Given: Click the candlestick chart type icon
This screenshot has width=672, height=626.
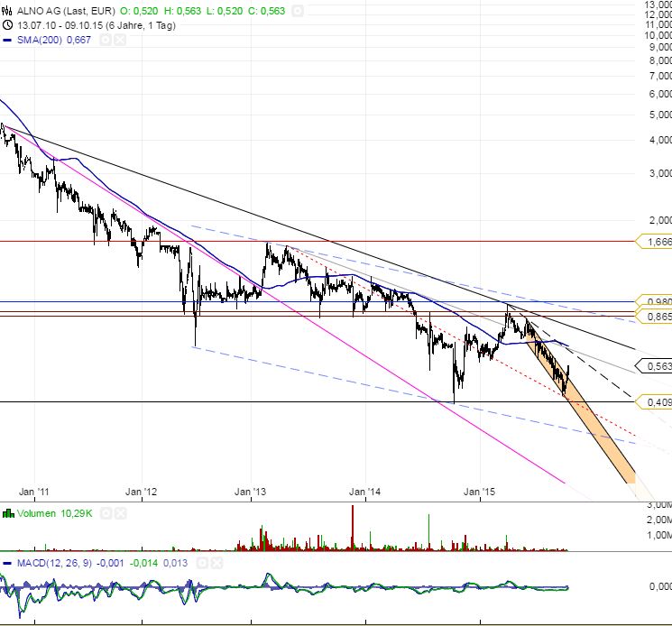Looking at the screenshot, I should [x=7, y=11].
